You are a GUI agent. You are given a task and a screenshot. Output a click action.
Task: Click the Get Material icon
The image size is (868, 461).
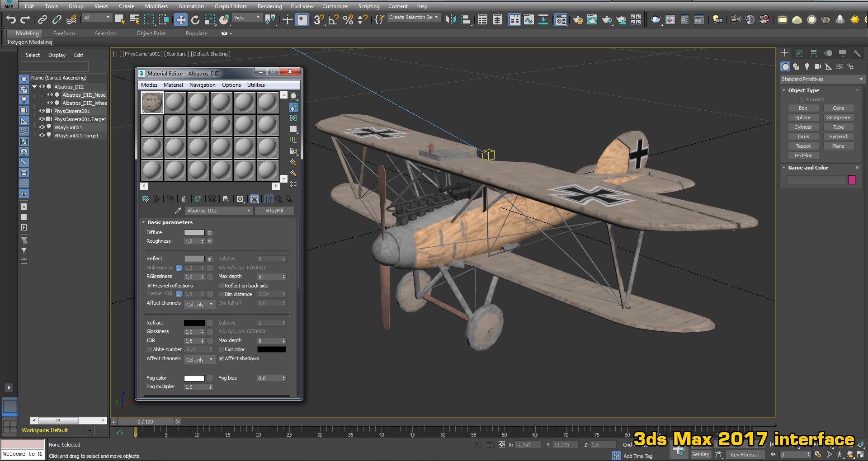point(146,199)
